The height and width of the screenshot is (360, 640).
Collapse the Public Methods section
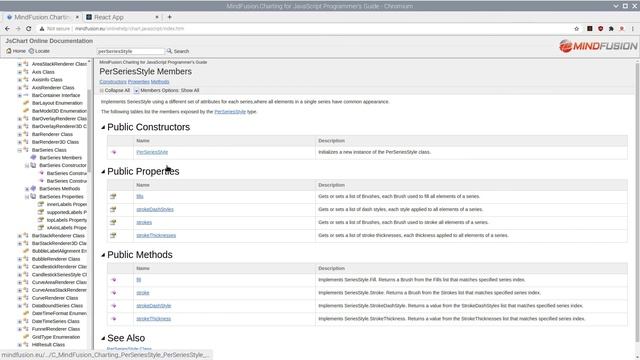tap(103, 255)
